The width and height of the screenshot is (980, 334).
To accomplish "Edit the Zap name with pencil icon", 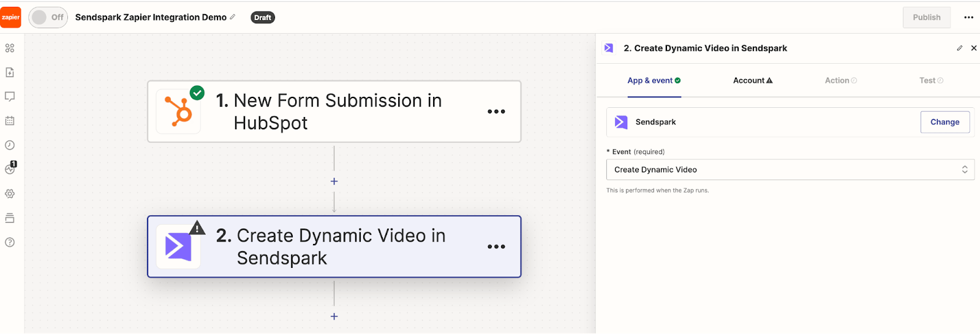I will 233,17.
